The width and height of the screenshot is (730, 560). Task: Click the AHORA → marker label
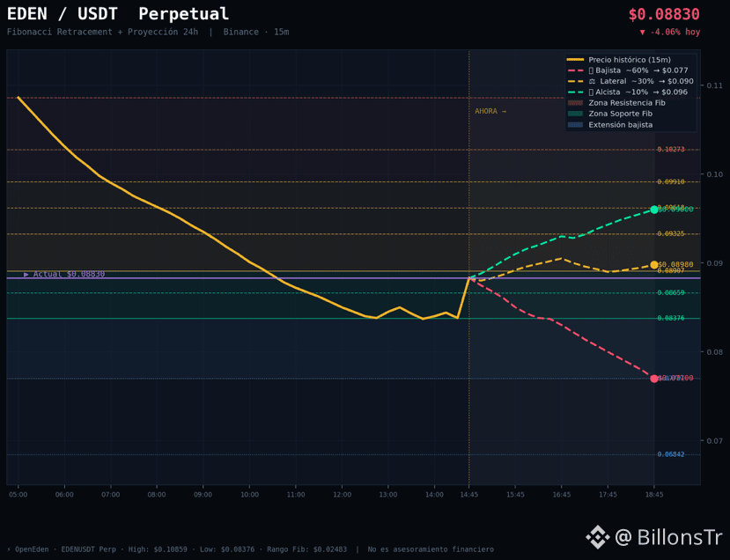(x=490, y=111)
